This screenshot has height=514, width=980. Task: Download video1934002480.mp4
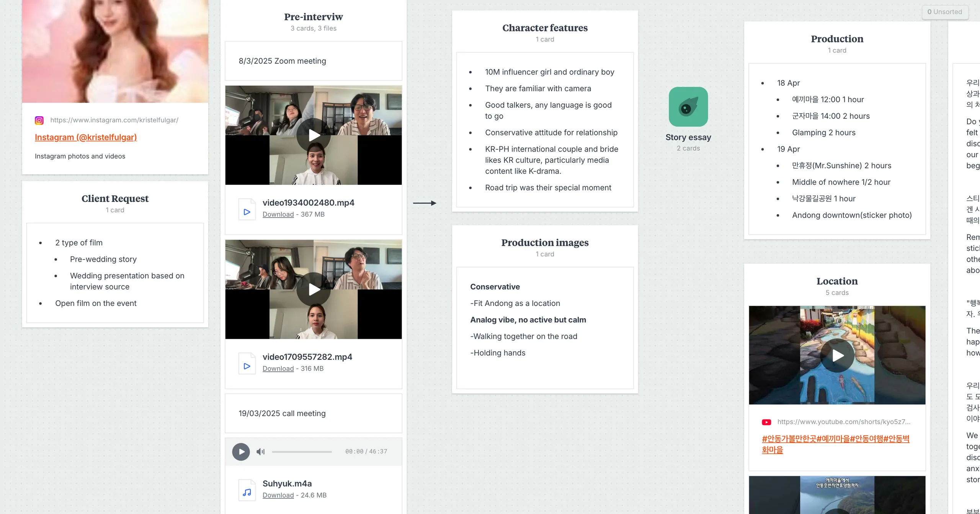278,215
